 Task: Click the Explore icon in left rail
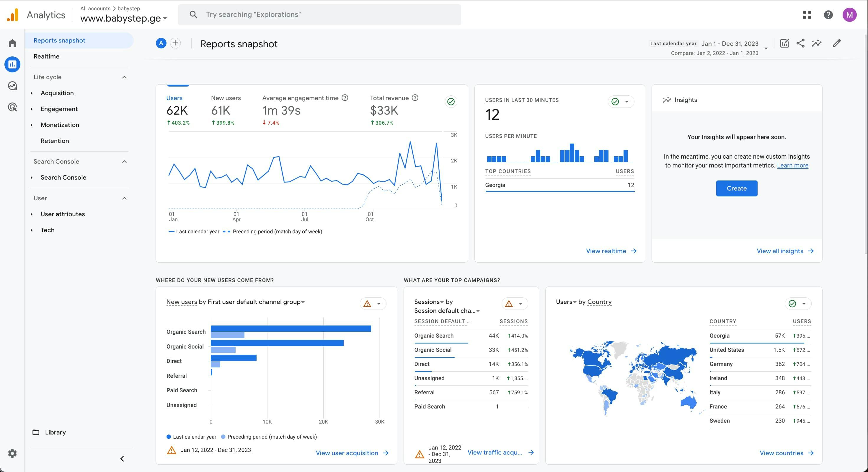click(12, 86)
